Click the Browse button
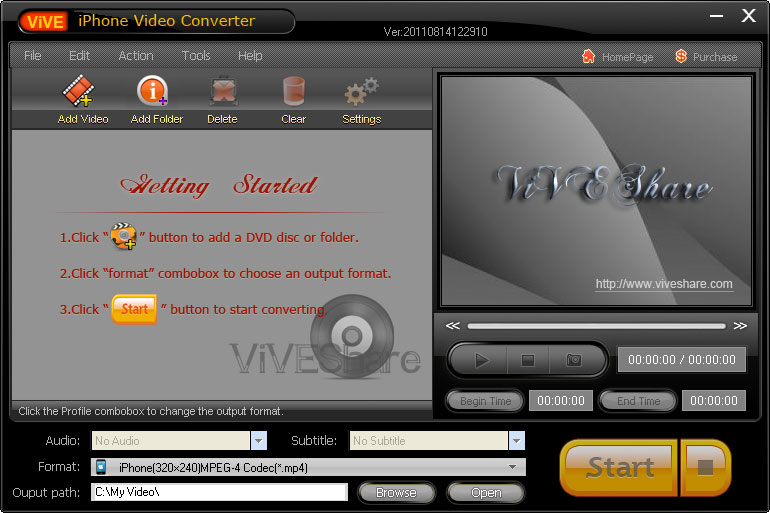The width and height of the screenshot is (770, 513). click(x=396, y=492)
